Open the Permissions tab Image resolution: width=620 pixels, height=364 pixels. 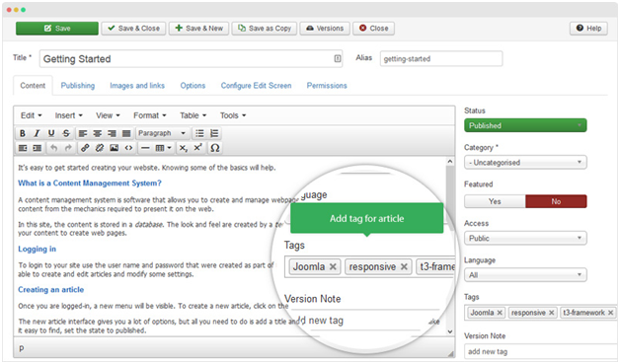coord(327,86)
